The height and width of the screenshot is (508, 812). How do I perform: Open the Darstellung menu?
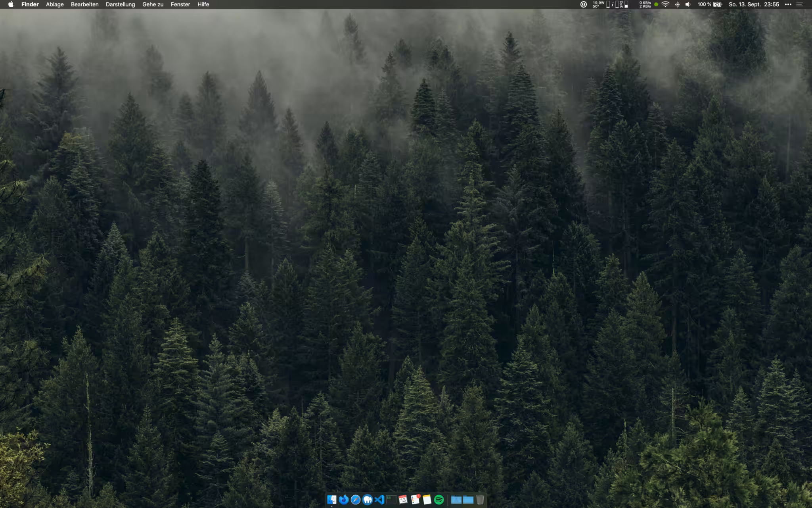coord(120,4)
